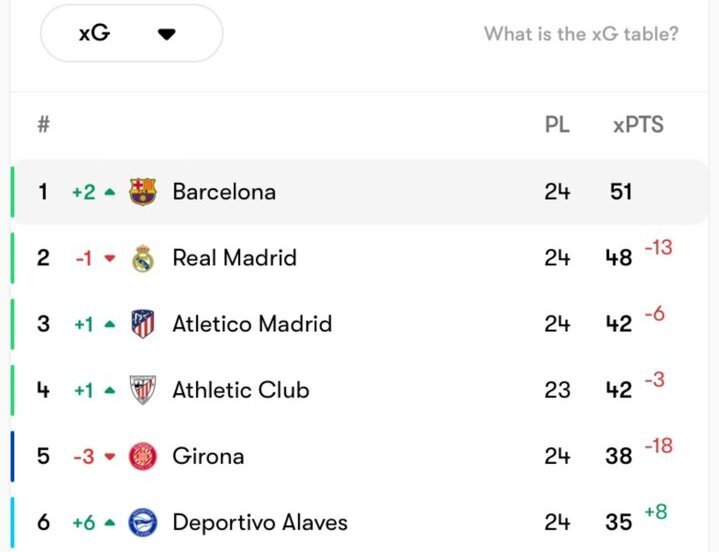Viewport: 719px width, 552px height.
Task: Open the 'What is the xG table?' link
Action: click(581, 34)
